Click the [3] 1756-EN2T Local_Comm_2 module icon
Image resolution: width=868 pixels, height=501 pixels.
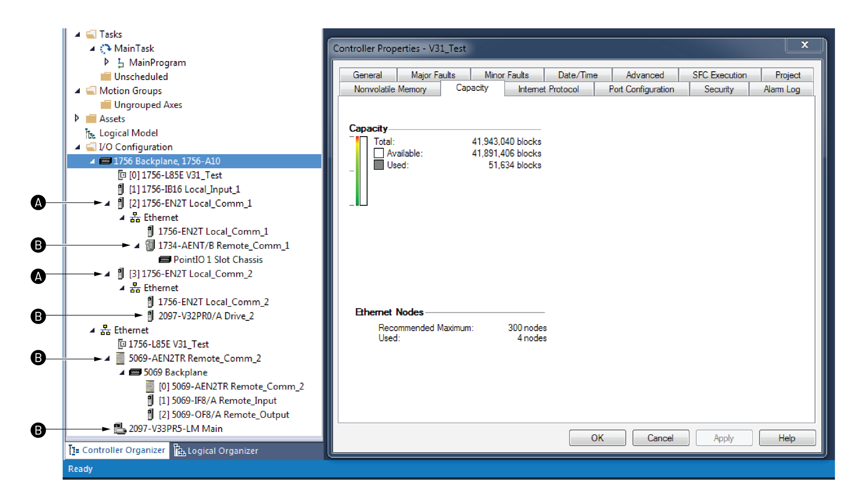pos(121,273)
